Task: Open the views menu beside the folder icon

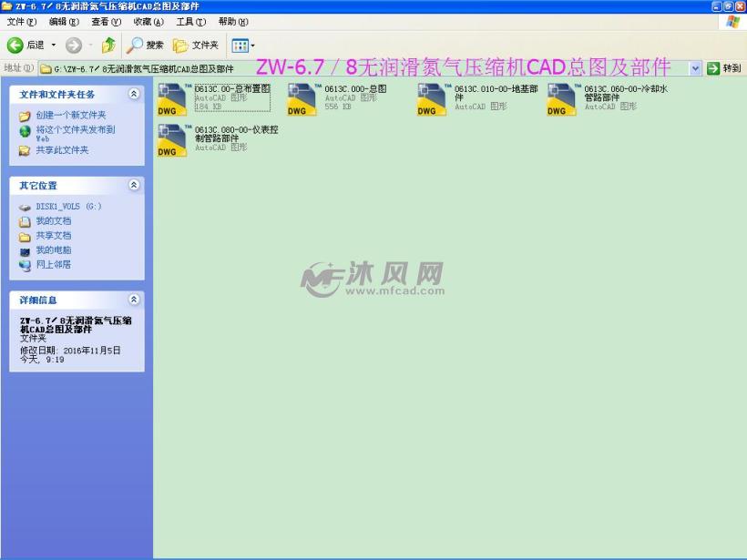Action: click(x=251, y=45)
